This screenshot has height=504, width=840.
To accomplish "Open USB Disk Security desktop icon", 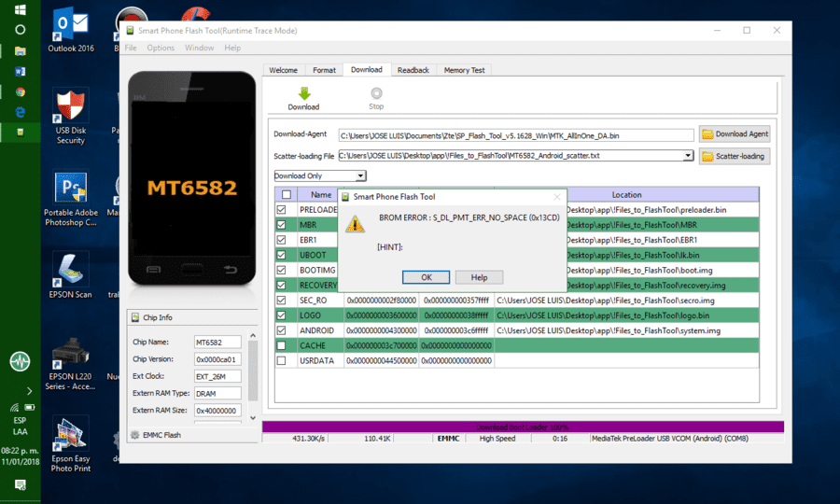I will pos(71,117).
